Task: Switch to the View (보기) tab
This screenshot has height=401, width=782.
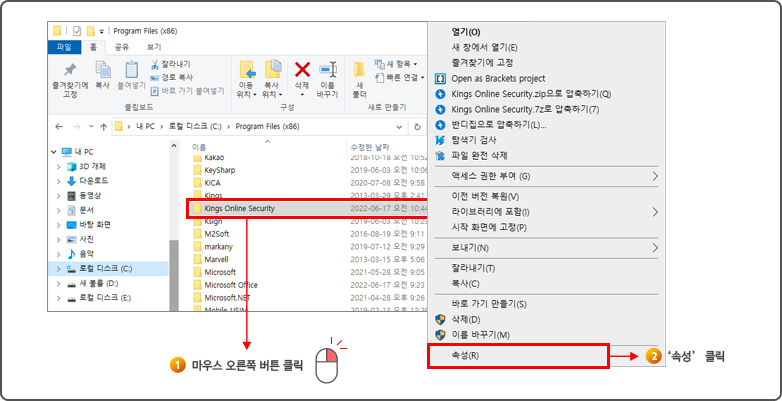Action: point(154,47)
